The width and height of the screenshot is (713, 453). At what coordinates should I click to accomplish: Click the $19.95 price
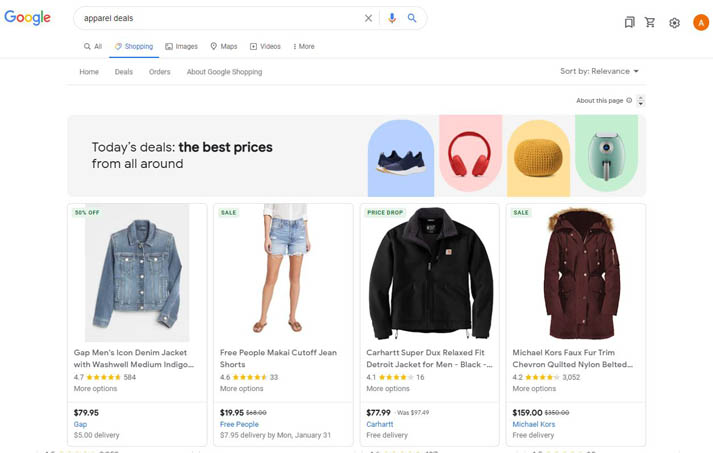[x=232, y=413]
